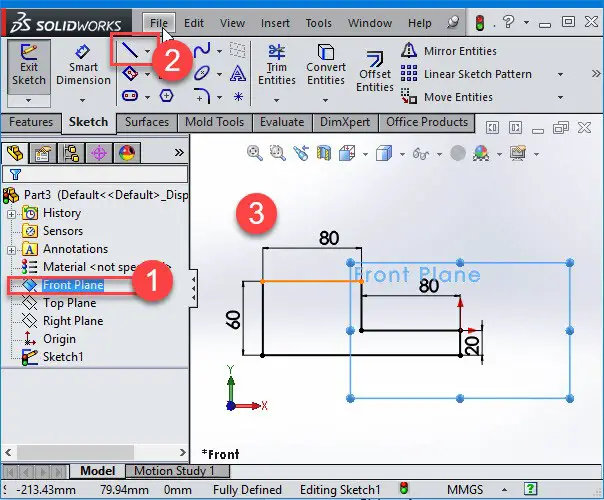Select Front Plane in the tree
Image resolution: width=604 pixels, height=500 pixels.
pos(73,285)
